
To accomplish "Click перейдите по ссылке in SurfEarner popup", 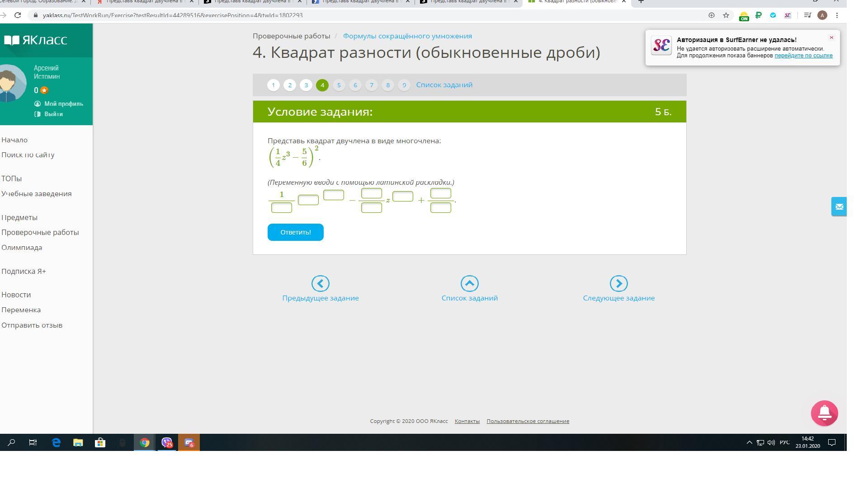I will (x=803, y=56).
